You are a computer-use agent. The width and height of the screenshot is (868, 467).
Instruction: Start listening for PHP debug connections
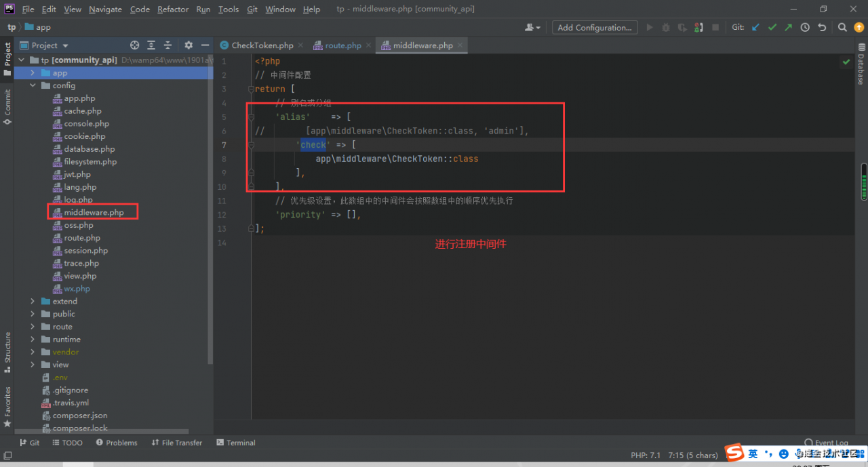pyautogui.click(x=698, y=27)
